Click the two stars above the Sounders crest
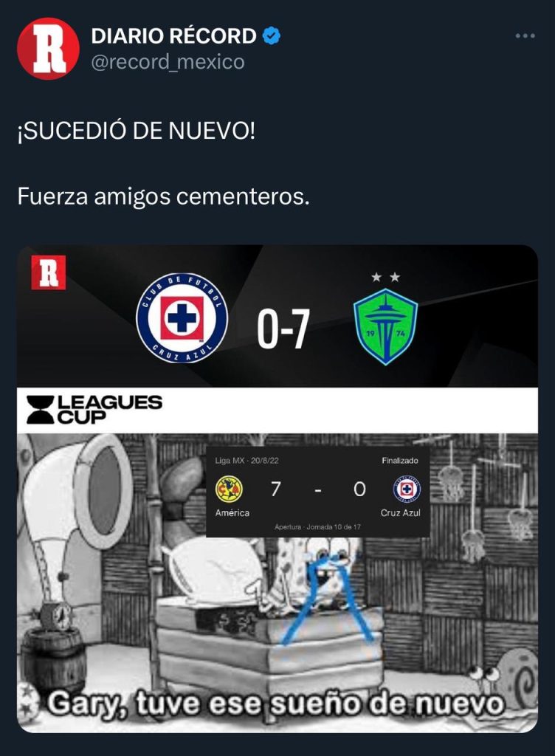This screenshot has height=756, width=555. coord(385,278)
